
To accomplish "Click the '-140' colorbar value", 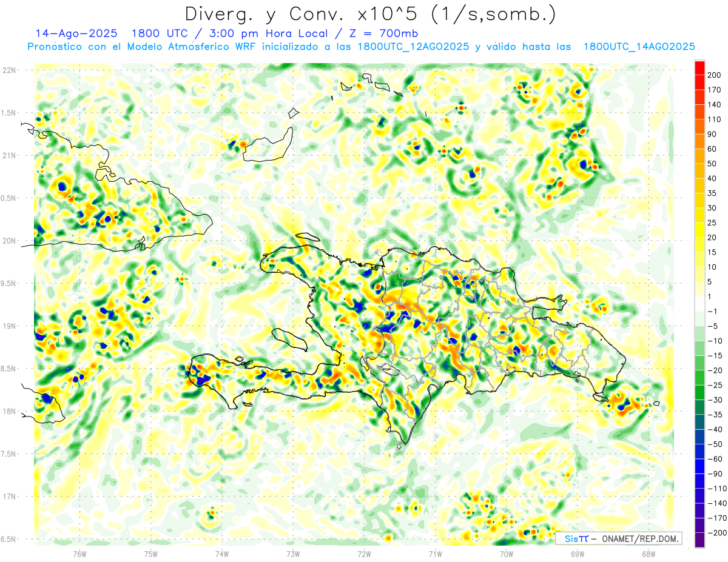I will (718, 503).
